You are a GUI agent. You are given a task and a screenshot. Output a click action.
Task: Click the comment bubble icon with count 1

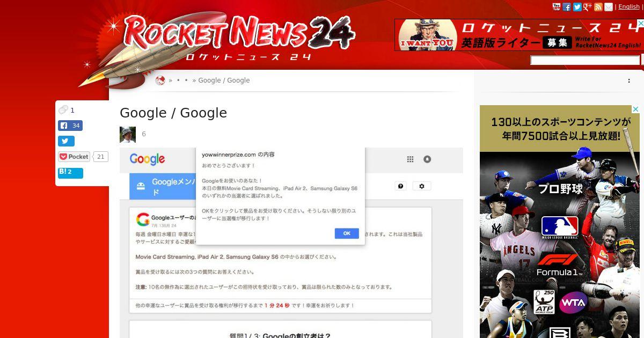[63, 110]
